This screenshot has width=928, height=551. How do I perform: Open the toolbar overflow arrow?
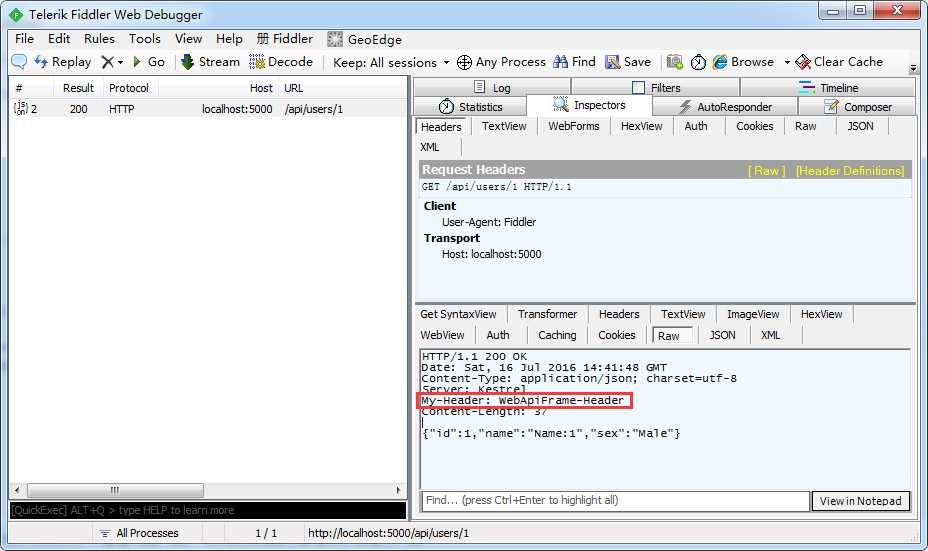coord(913,68)
